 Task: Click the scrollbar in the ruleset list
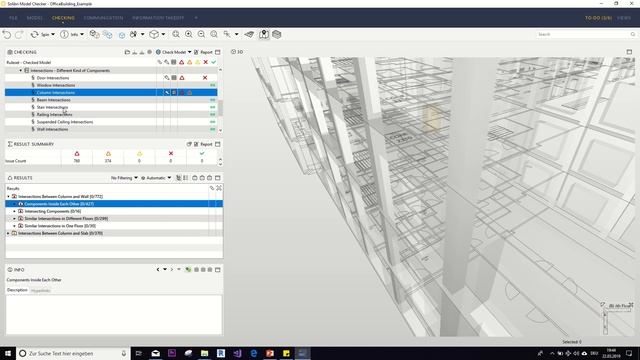220,107
